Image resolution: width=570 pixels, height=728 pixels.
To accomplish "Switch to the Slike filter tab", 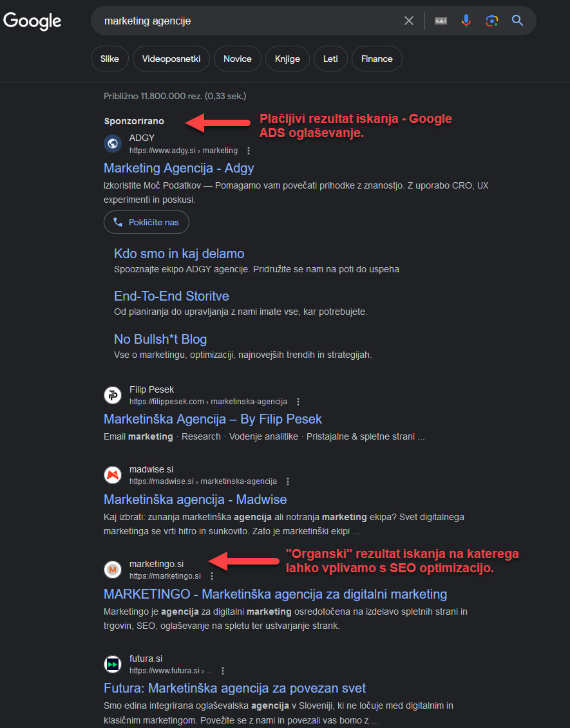I will click(109, 59).
